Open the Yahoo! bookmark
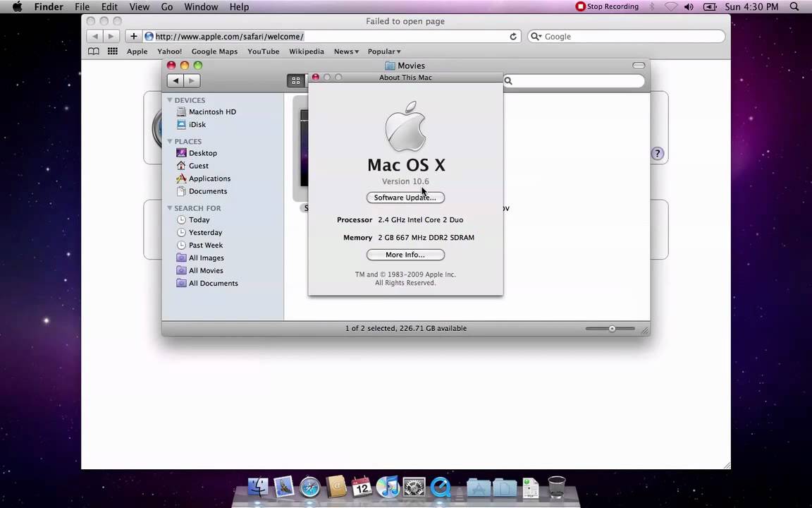 [170, 52]
